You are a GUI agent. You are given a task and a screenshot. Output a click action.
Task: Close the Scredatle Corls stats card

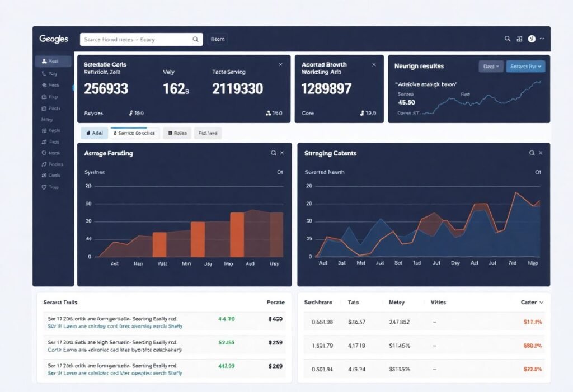pyautogui.click(x=281, y=64)
